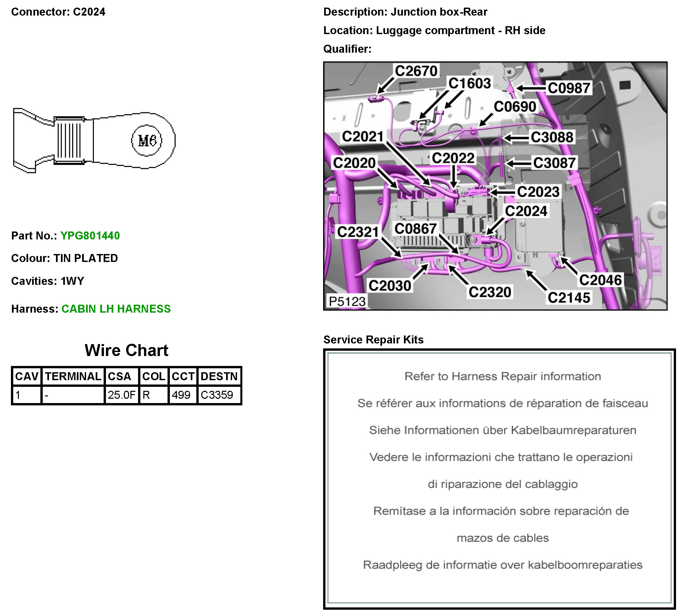Select the C2670 connector callout
Viewport: 682px width, 616px height.
tap(416, 71)
